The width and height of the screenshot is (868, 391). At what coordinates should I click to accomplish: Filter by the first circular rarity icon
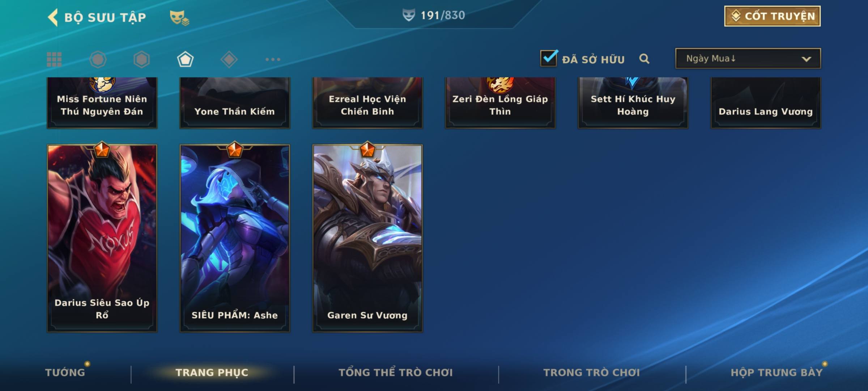[98, 59]
